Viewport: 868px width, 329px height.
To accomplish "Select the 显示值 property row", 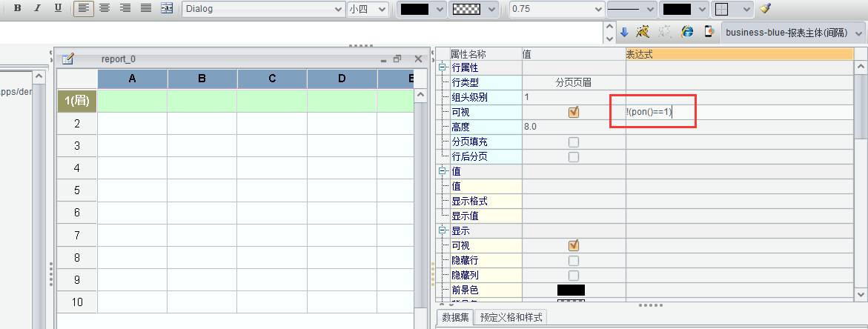I will [x=486, y=216].
